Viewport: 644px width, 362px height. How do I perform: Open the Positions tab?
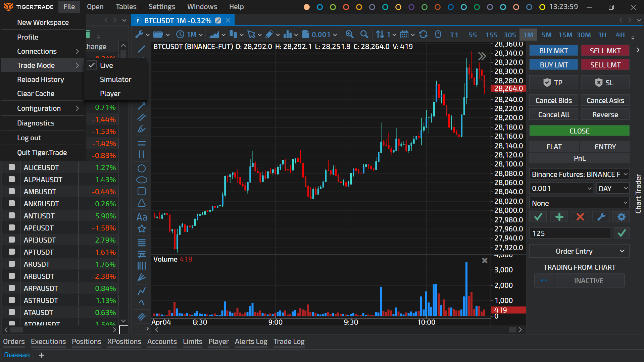[x=86, y=342]
